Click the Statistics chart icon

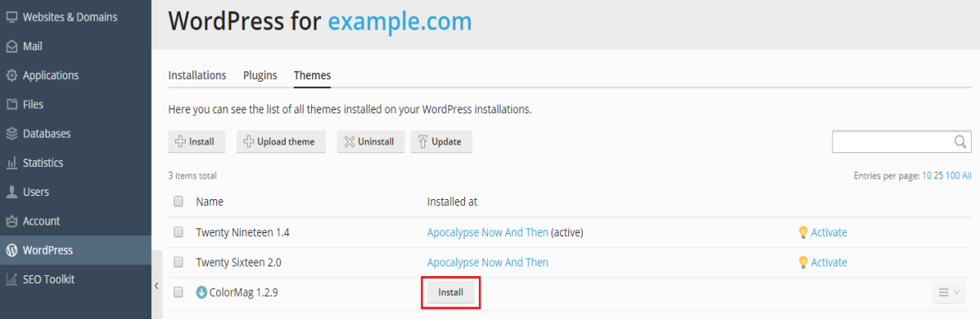tap(12, 163)
